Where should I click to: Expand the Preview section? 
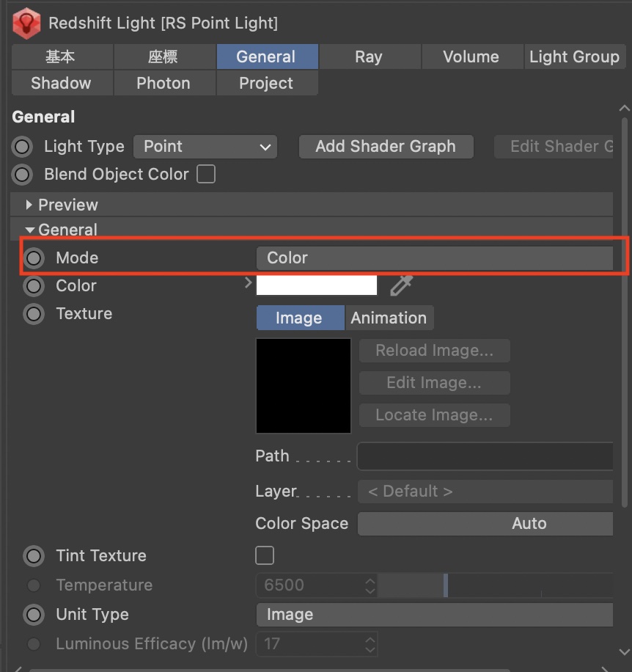point(29,205)
